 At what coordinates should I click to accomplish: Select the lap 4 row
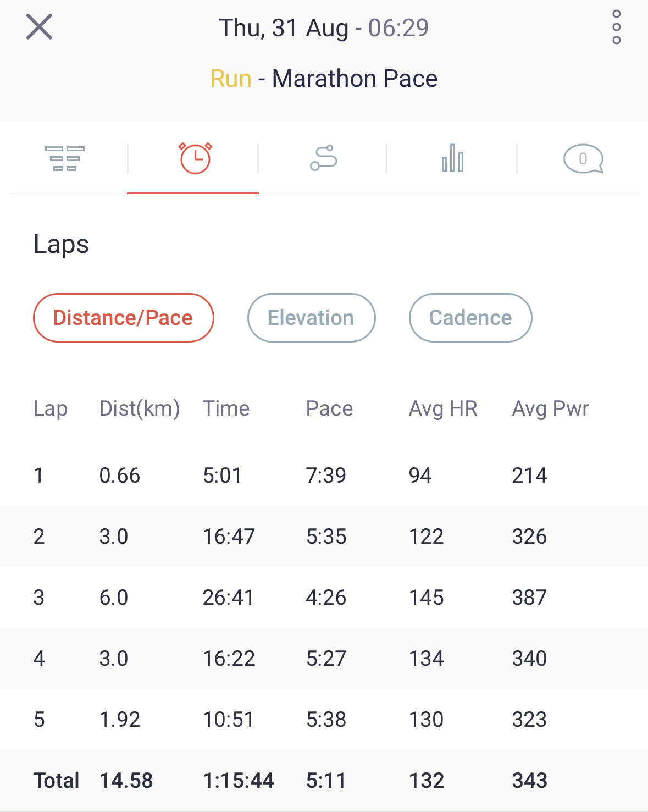point(324,659)
